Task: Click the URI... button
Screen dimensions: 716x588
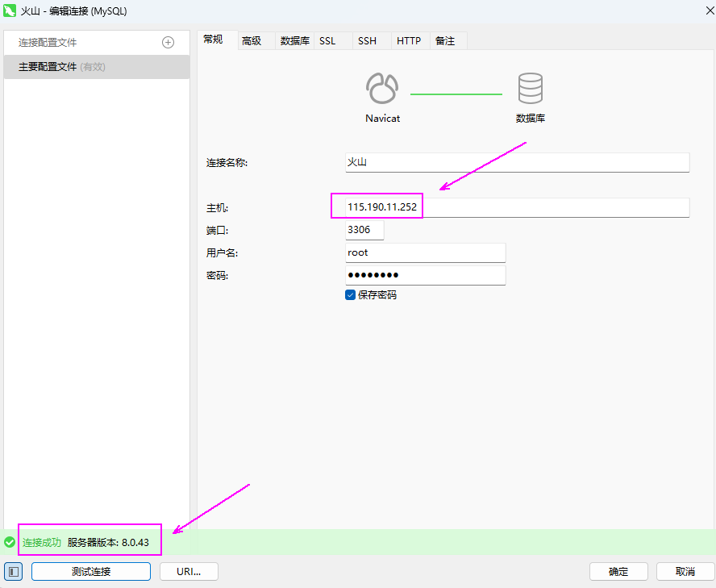Action: [x=189, y=572]
